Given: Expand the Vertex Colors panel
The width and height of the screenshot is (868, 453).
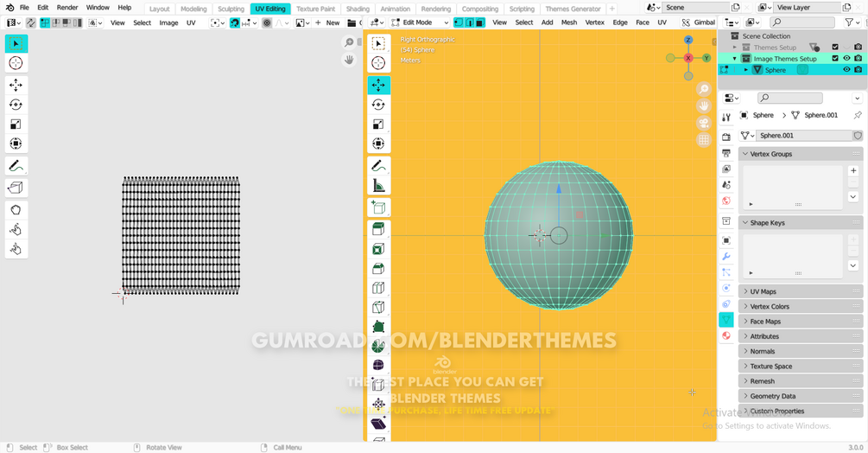Looking at the screenshot, I should 801,306.
